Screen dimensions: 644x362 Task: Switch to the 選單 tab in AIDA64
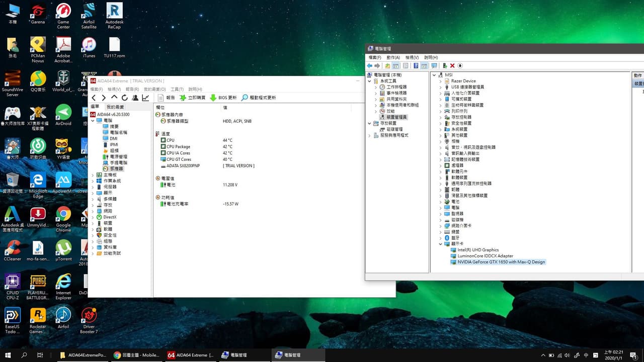click(x=95, y=107)
